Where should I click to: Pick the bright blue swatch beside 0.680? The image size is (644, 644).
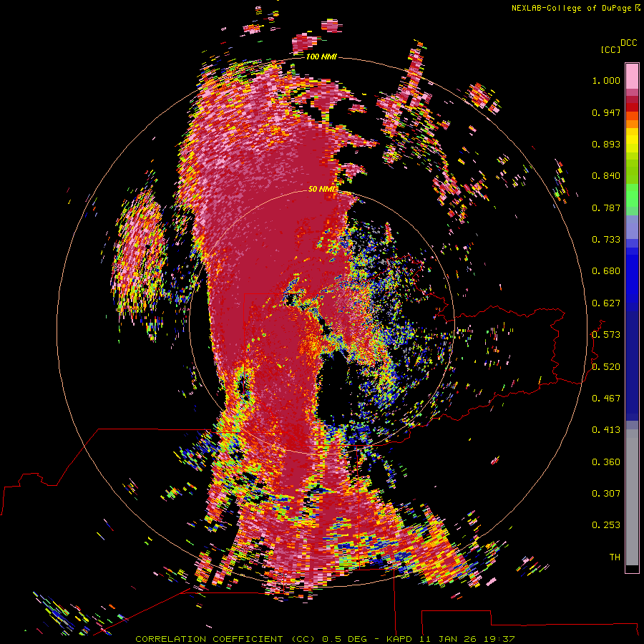coord(632,275)
